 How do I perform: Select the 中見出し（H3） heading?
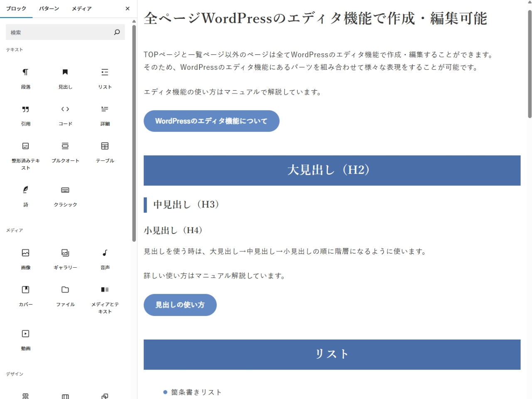186,204
